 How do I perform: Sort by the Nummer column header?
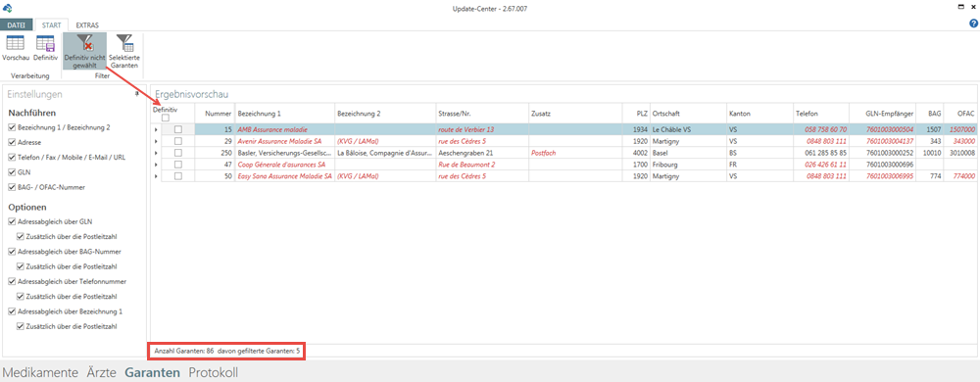[x=215, y=115]
